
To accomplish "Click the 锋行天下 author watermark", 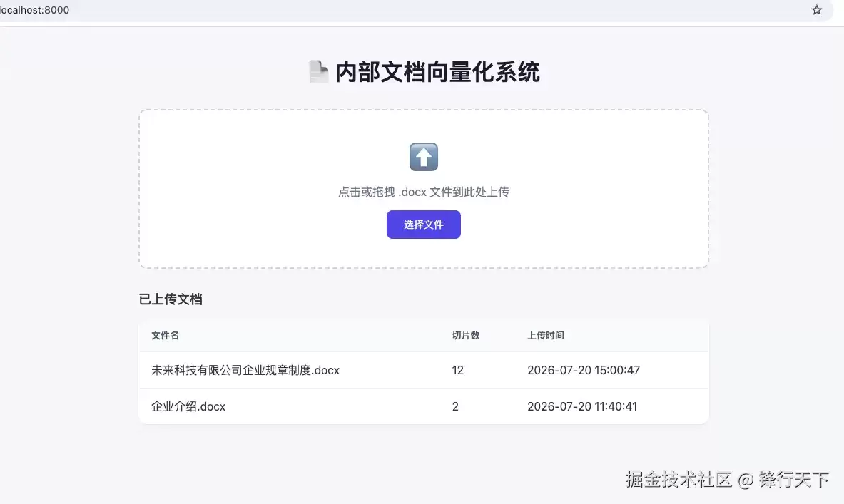I will tap(794, 479).
